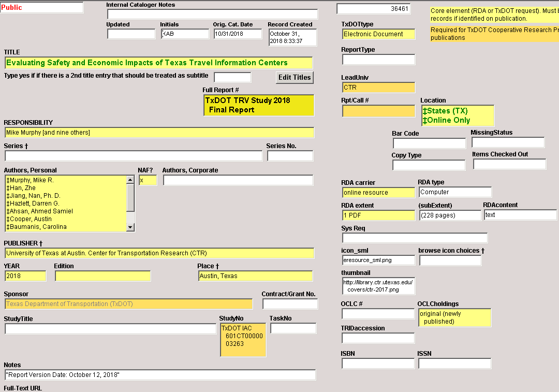Click the Bar Code field
Image resolution: width=559 pixels, height=392 pixels.
[429, 143]
